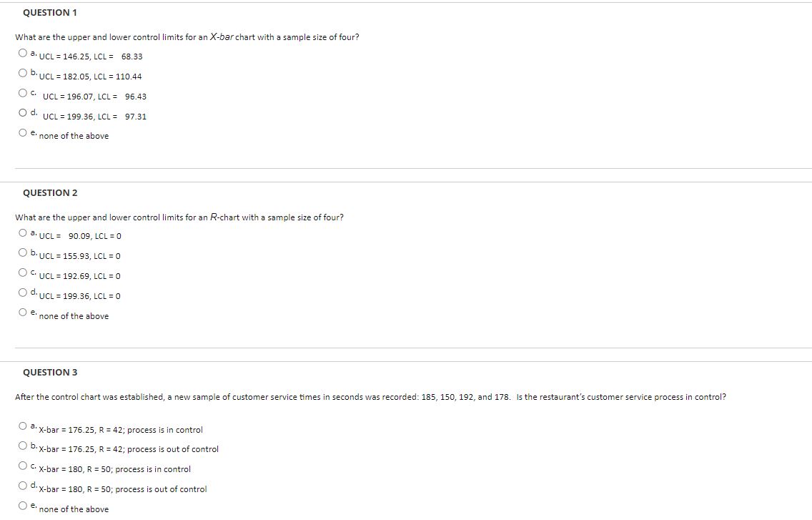Select 'none of the above' in Question 3
812x520 pixels.
tap(22, 505)
